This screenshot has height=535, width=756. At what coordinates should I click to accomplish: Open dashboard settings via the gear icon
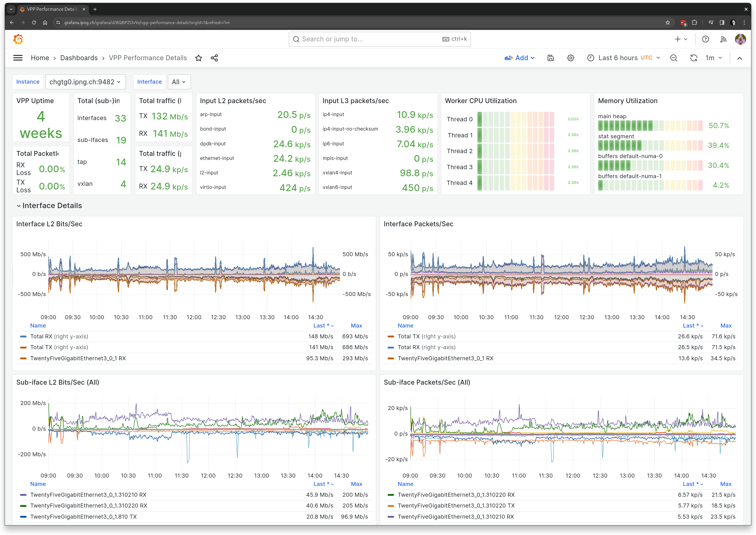pyautogui.click(x=571, y=58)
